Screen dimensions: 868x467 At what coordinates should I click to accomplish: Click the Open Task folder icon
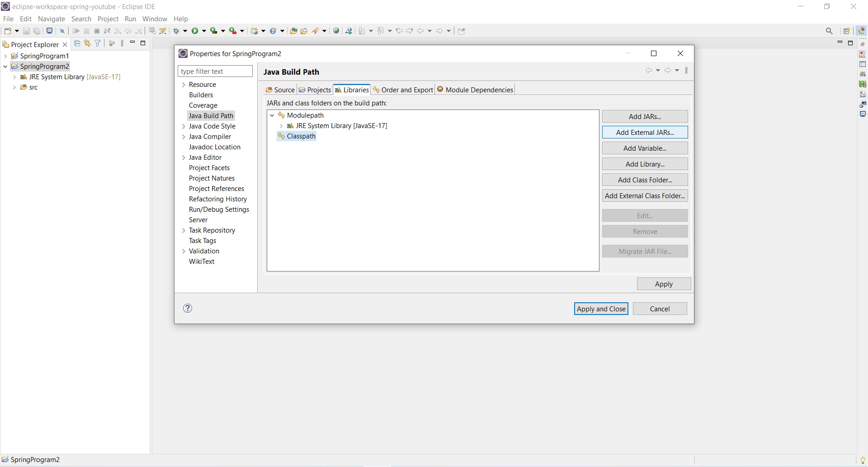pyautogui.click(x=304, y=31)
